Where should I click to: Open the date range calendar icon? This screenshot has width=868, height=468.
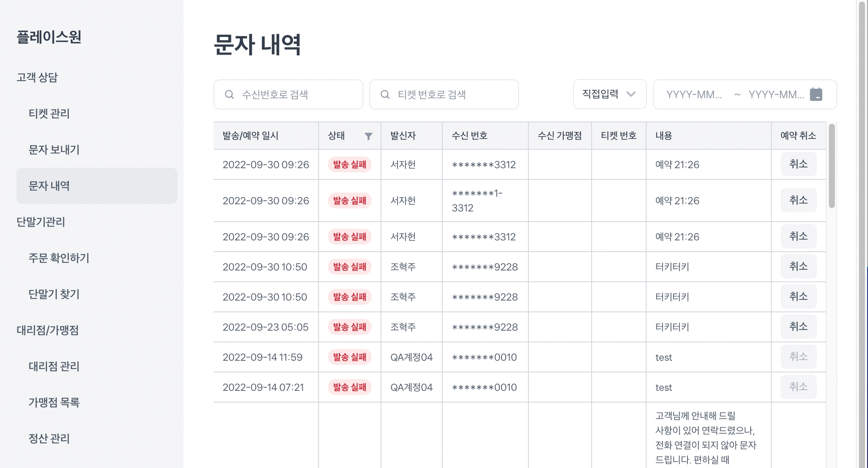click(816, 94)
